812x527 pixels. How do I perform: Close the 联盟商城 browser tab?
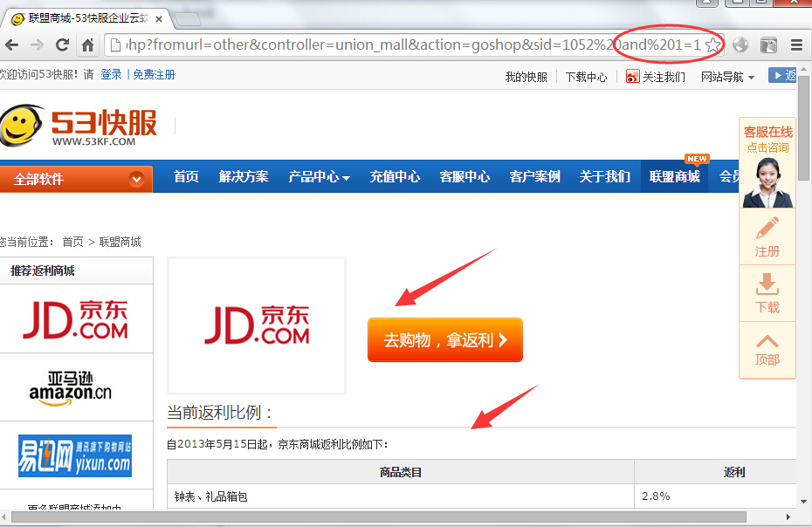click(158, 19)
